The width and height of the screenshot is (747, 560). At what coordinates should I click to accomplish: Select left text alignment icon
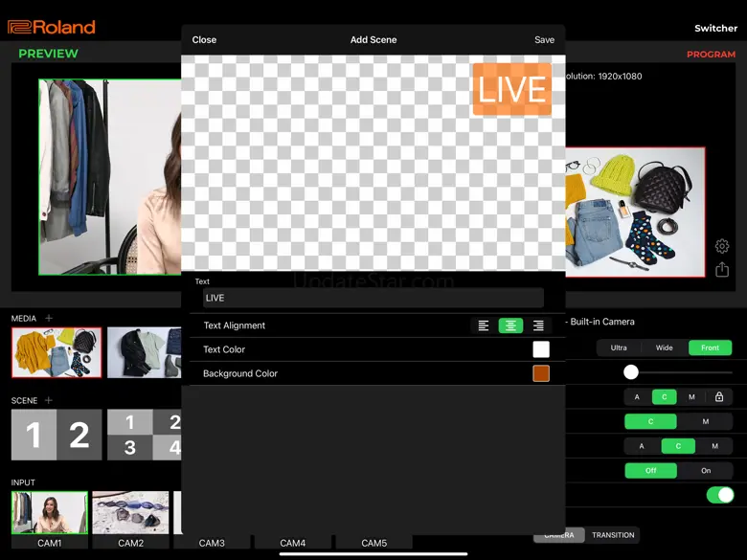click(483, 325)
